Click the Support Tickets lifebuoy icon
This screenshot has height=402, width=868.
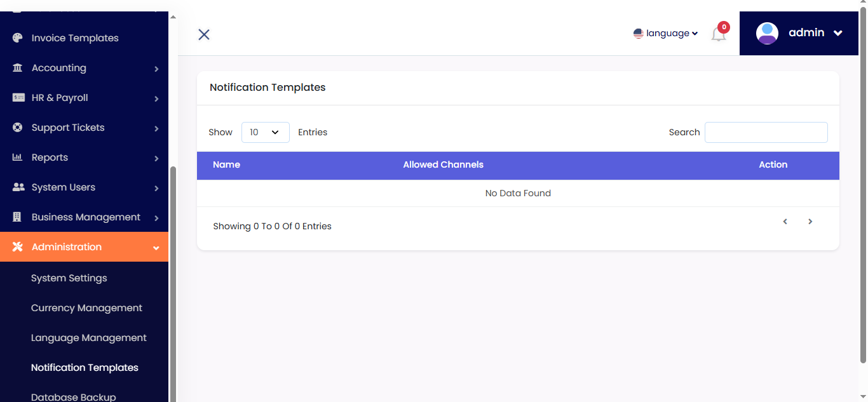point(18,128)
